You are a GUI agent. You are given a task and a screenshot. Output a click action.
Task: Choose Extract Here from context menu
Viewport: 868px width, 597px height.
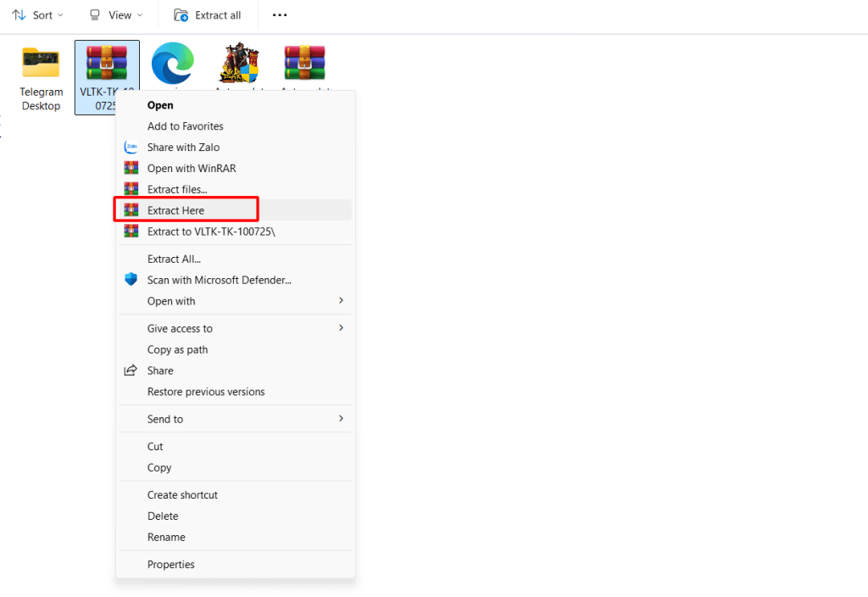176,210
